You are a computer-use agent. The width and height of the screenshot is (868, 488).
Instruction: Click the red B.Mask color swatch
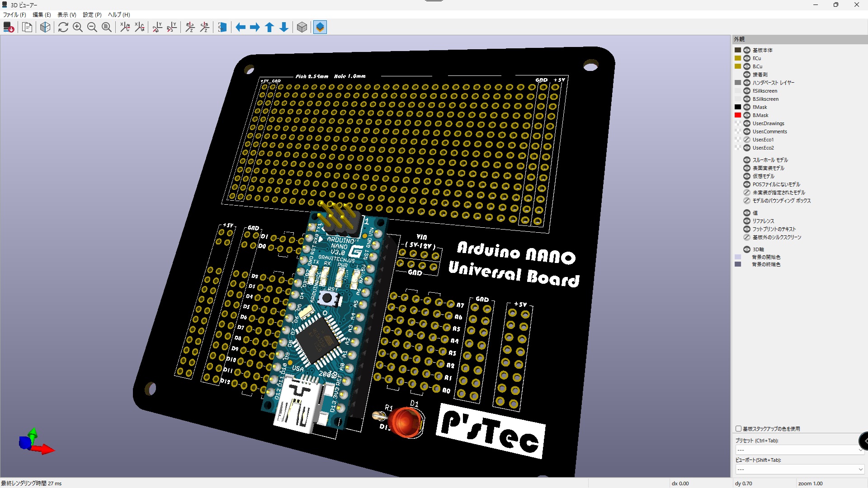[x=738, y=115]
